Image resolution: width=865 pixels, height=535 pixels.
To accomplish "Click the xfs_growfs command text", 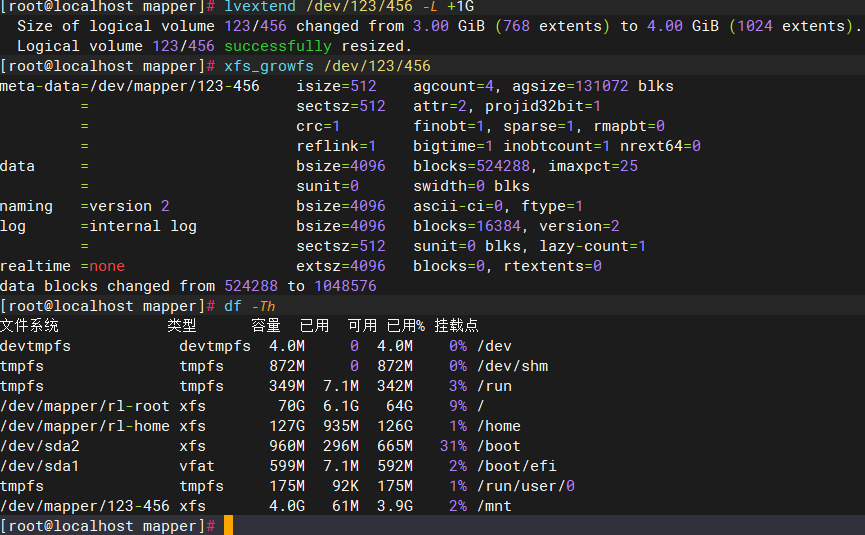I will point(327,66).
